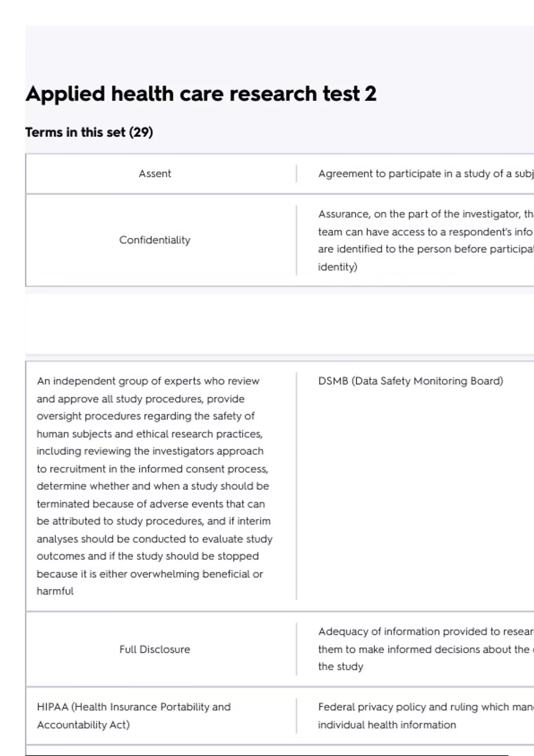
Task: Select the HIPAA term cell
Action: point(133,716)
